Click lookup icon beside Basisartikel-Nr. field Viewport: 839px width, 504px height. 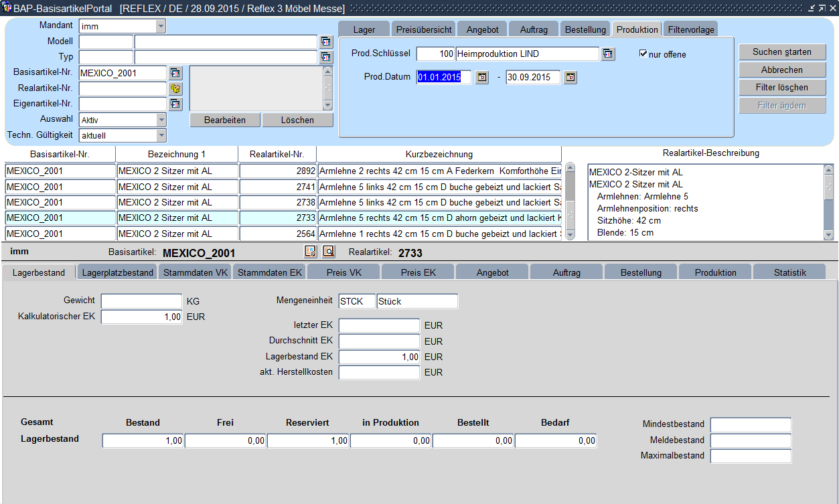(175, 73)
